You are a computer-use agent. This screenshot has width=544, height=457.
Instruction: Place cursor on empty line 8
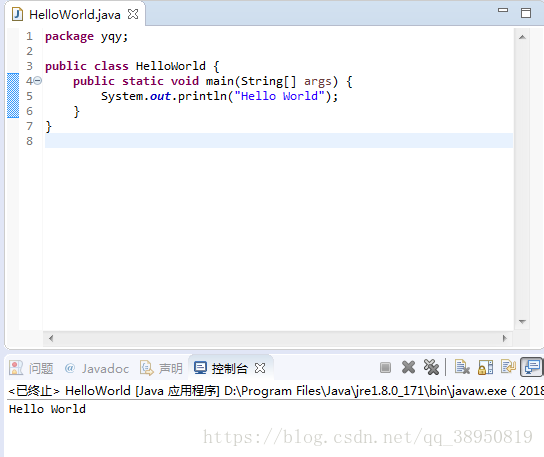[279, 141]
